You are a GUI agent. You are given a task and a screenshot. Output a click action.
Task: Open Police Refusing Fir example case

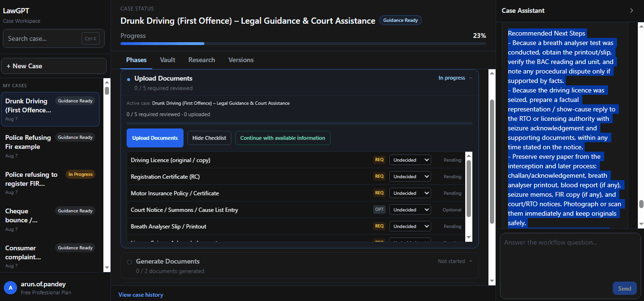point(50,146)
